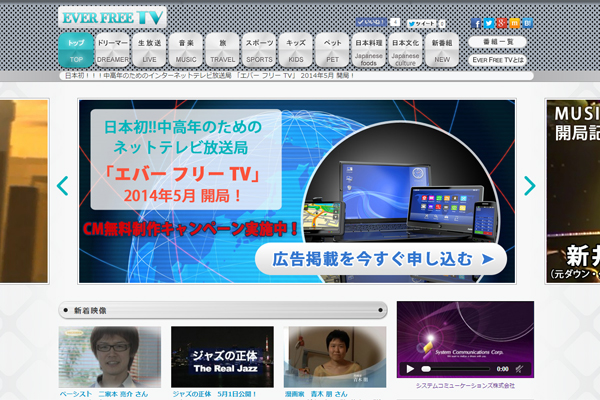Open the KIDS (キッズ) category
The height and width of the screenshot is (400, 600).
coord(296,50)
